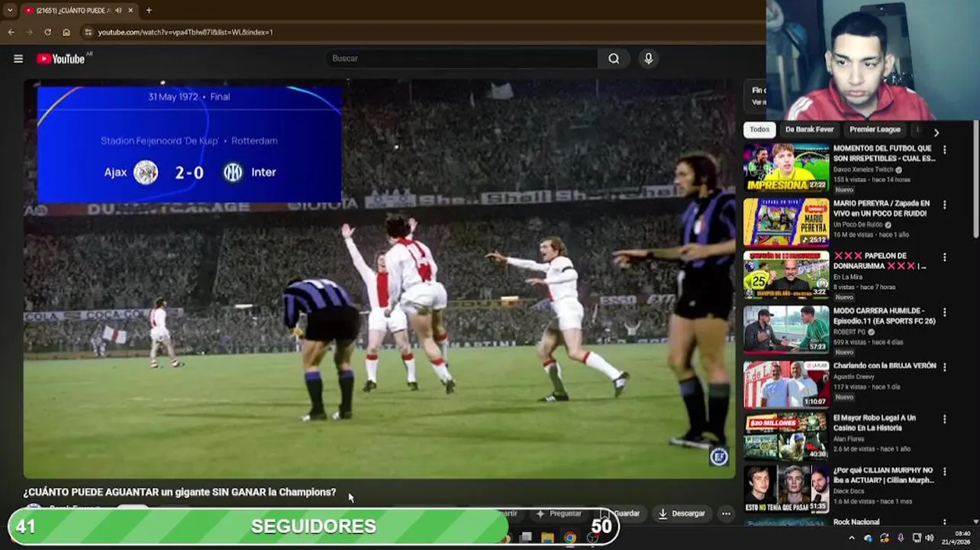Click the microphone tray icon
Screen dimensions: 980x550
pyautogui.click(x=901, y=538)
